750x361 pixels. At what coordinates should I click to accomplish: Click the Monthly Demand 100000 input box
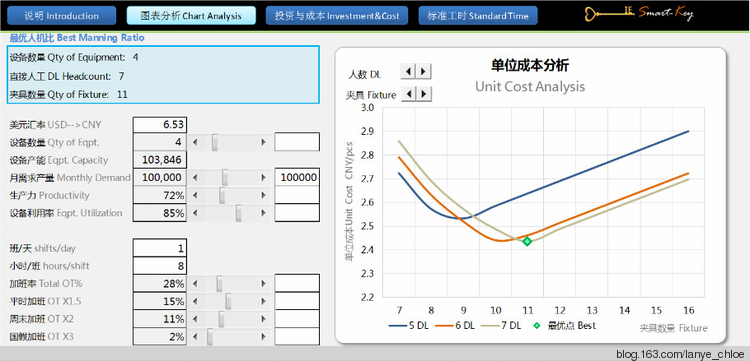(x=297, y=177)
